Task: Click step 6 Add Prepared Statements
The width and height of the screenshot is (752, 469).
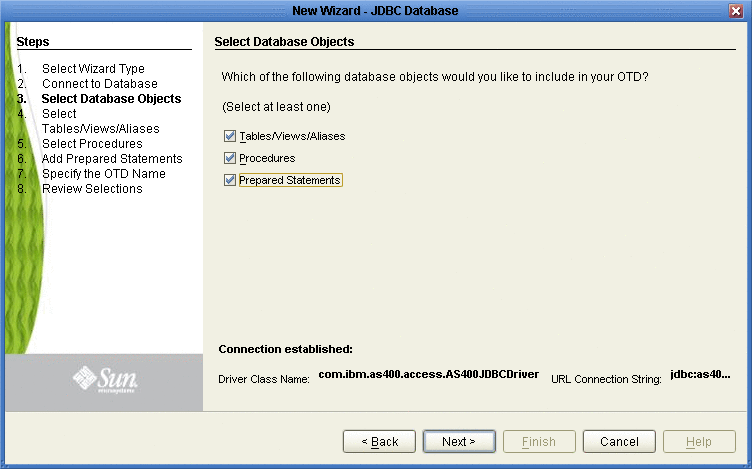Action: click(112, 159)
